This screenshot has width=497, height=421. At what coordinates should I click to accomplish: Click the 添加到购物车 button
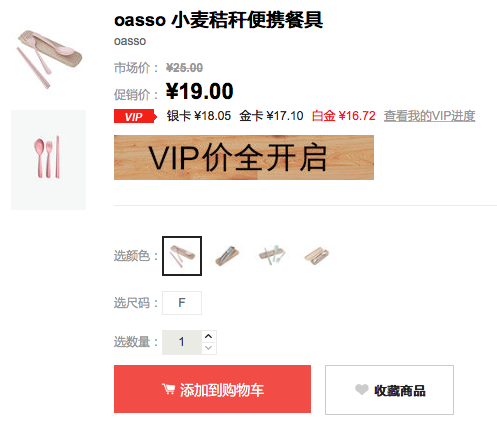[x=212, y=389]
